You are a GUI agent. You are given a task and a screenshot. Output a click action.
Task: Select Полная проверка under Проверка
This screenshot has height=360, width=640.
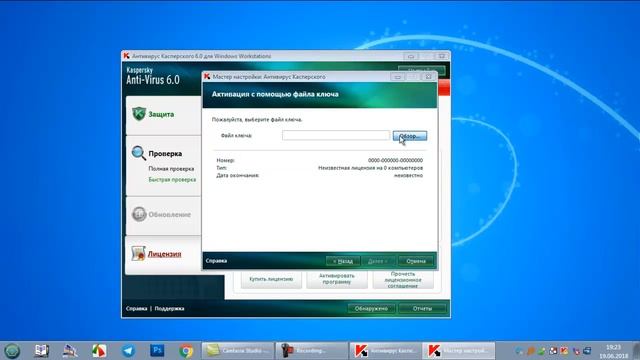[x=171, y=169]
